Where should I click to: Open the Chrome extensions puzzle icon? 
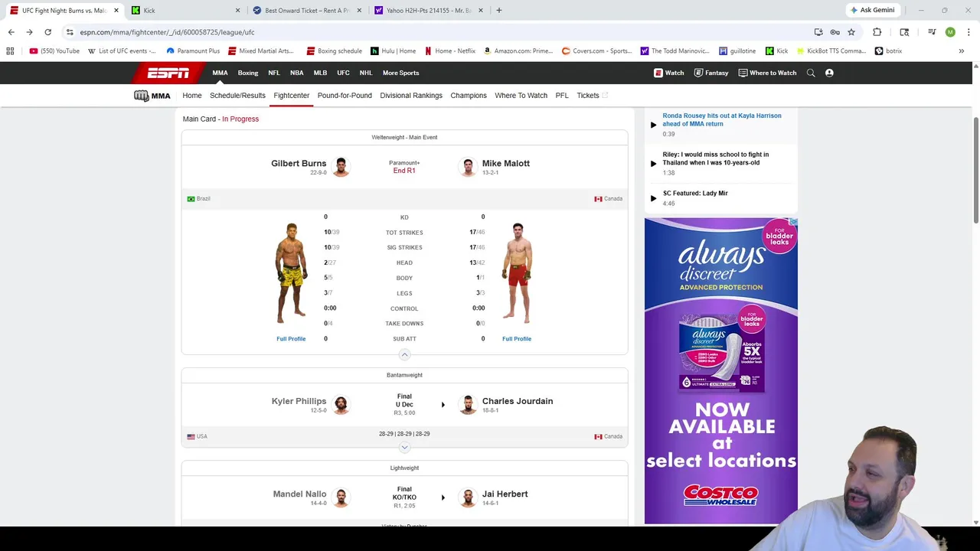click(x=877, y=32)
